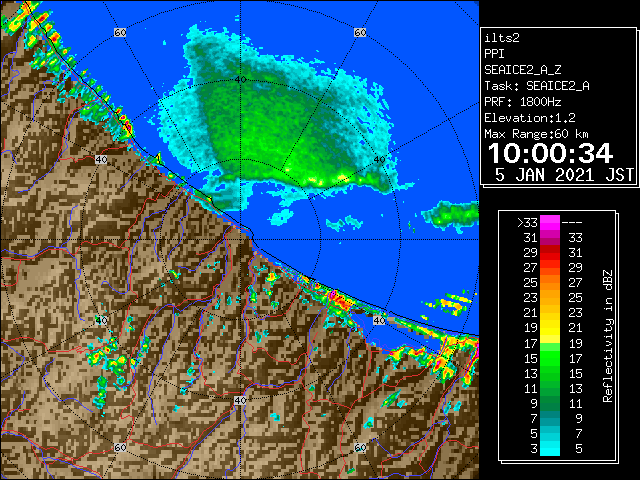Pick the magenta swatch beside >33
The width and height of the screenshot is (640, 480).
coord(550,223)
